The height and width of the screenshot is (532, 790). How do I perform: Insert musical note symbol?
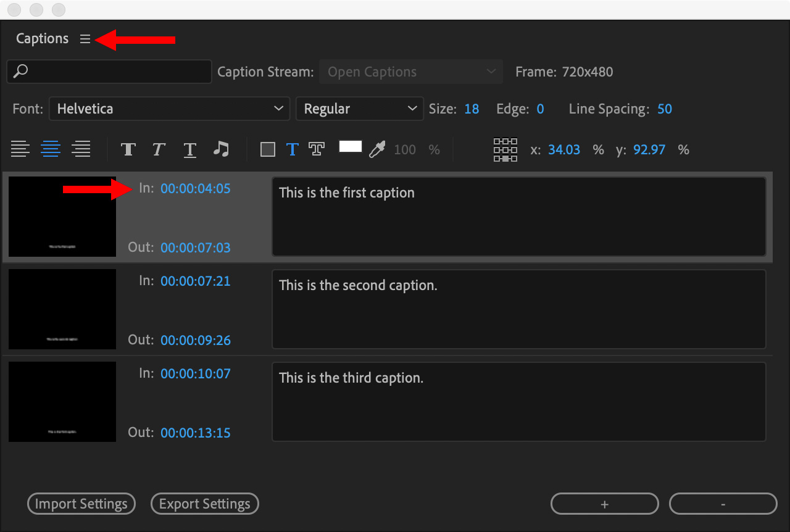click(221, 149)
